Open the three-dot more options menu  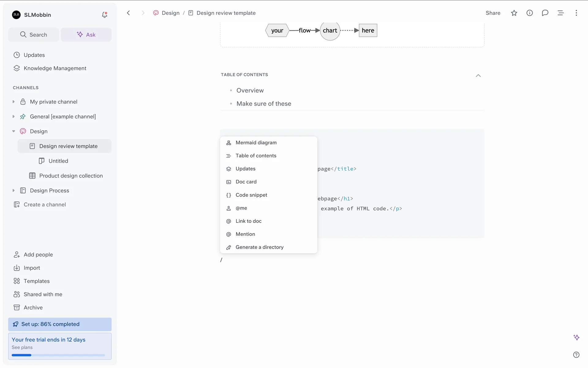(x=576, y=13)
